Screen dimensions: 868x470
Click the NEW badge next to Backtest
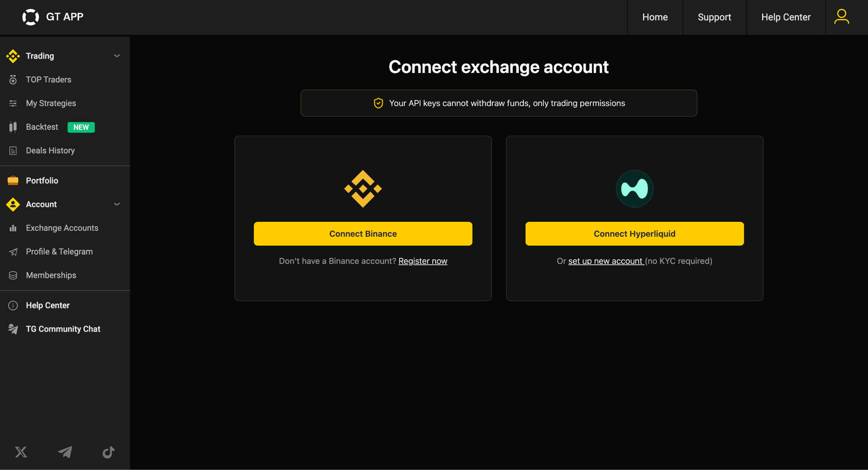coord(81,127)
